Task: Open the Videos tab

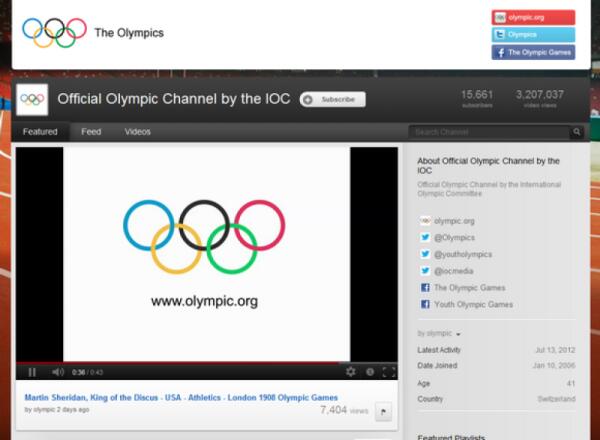Action: pos(138,132)
